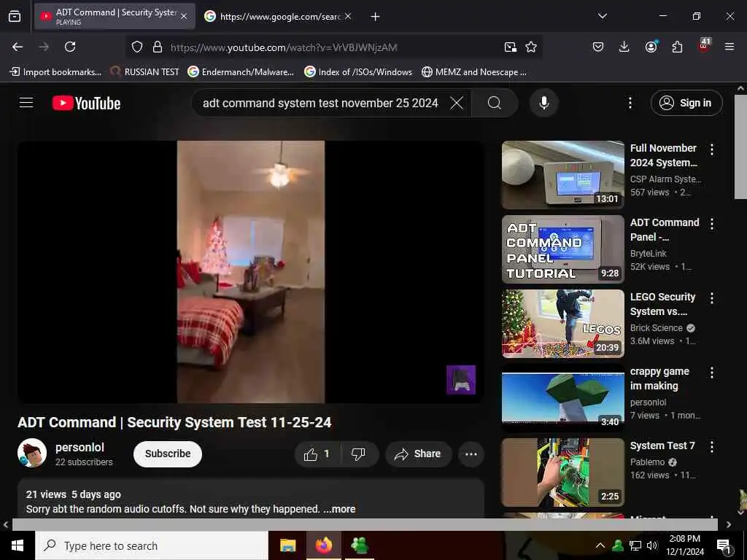Share this video
Screen dimensions: 747x560
[417, 454]
